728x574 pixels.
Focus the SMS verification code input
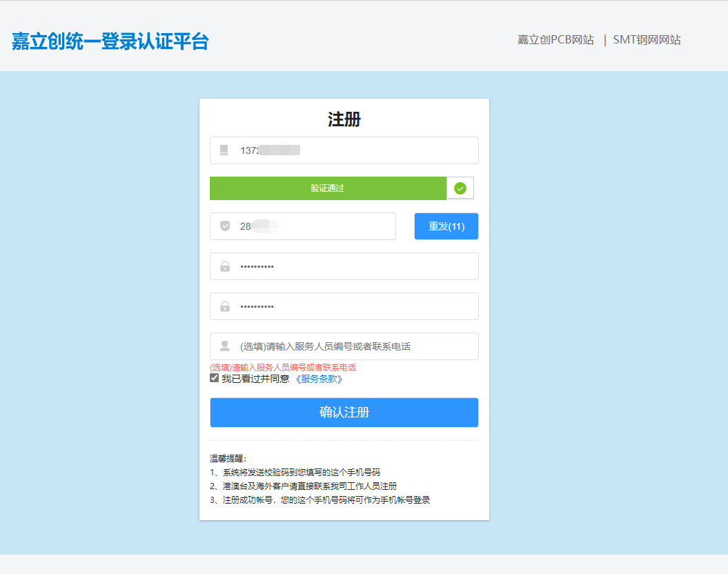click(x=314, y=226)
